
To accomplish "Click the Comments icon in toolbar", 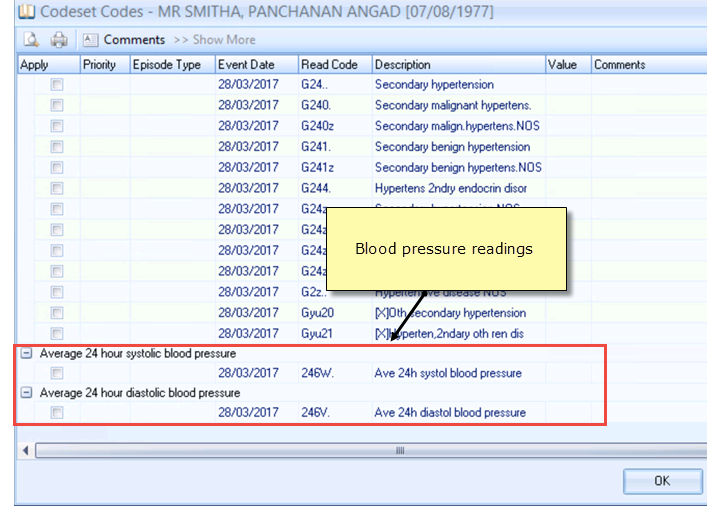I will pyautogui.click(x=90, y=40).
